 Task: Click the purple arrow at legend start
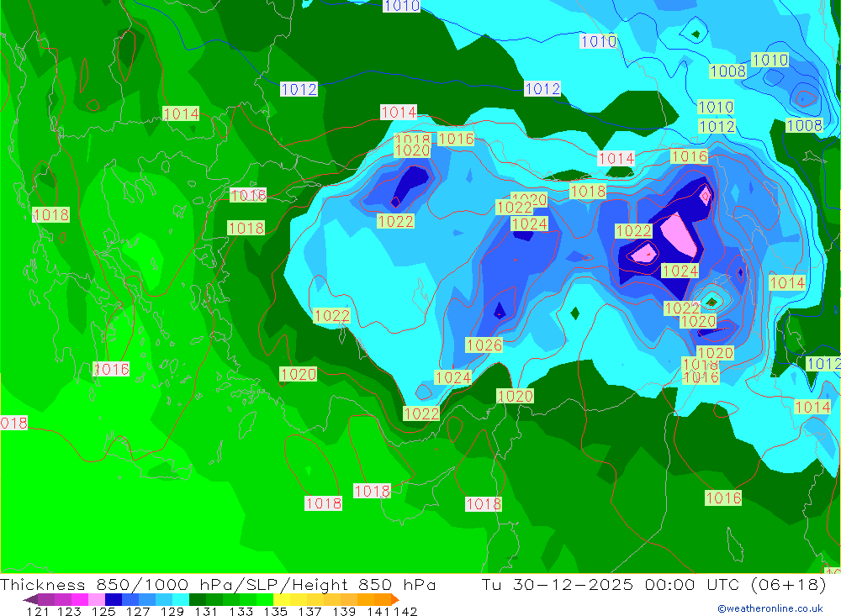[x=30, y=599]
